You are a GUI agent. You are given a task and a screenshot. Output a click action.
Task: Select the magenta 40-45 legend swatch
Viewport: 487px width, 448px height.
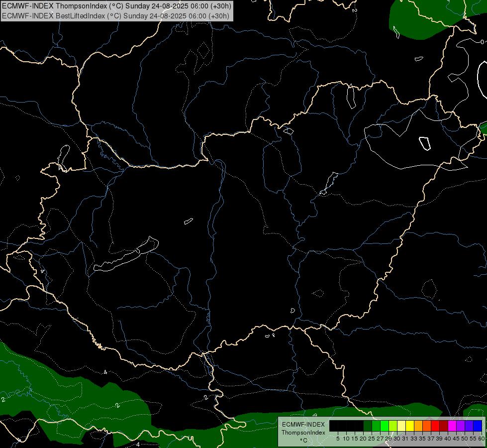[x=452, y=426]
